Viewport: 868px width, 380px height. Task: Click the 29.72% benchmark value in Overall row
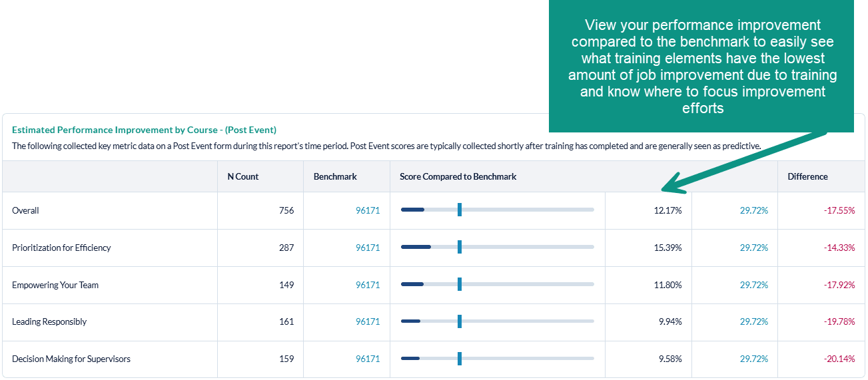point(753,210)
